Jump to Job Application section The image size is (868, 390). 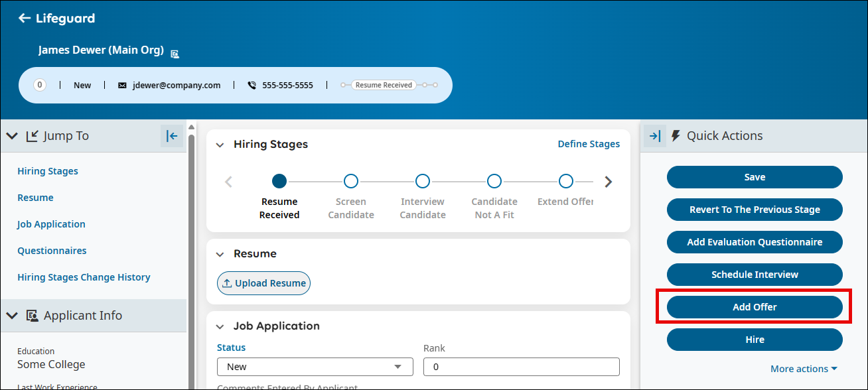tap(51, 224)
